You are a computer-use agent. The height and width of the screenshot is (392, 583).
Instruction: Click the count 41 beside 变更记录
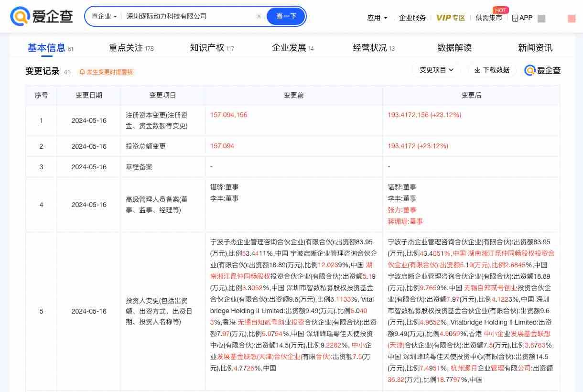tap(67, 72)
